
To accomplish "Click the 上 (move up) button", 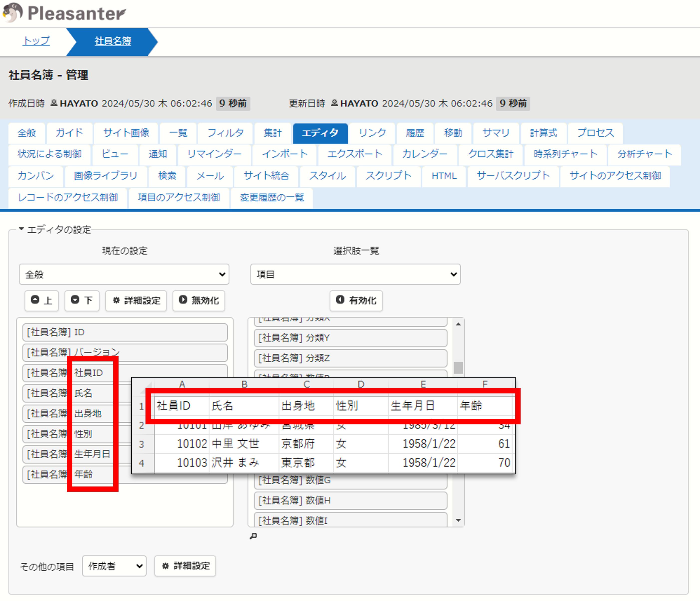I will tap(42, 300).
